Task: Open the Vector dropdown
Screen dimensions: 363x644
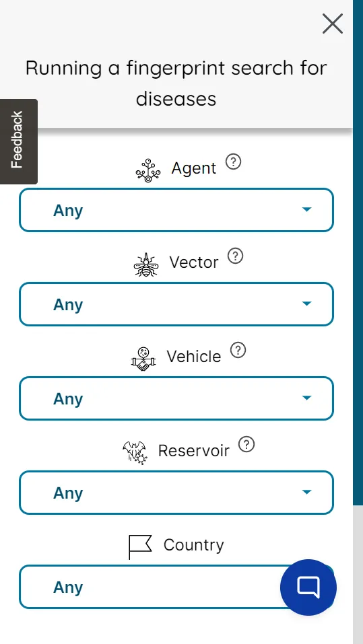Action: (x=176, y=304)
